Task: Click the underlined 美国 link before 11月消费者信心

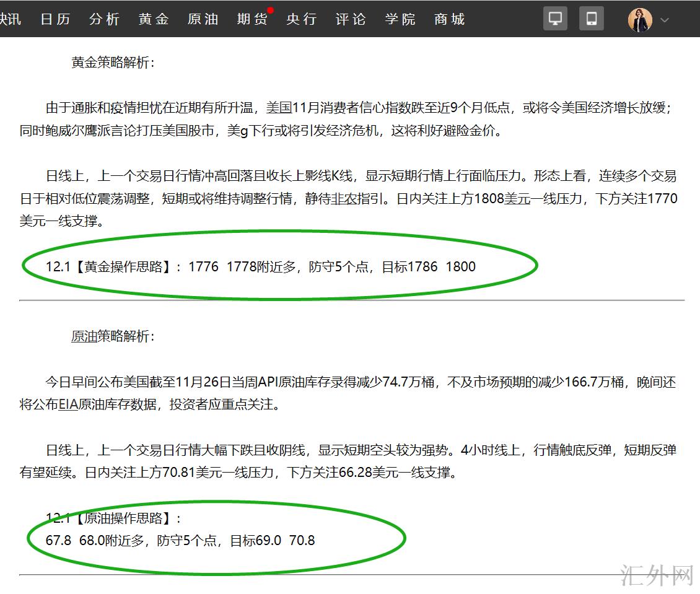Action: coord(279,108)
